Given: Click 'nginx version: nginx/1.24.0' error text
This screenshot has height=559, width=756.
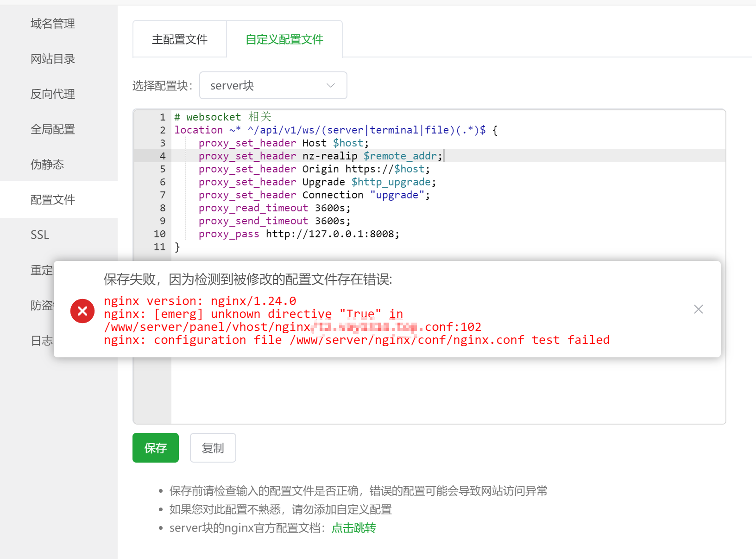Looking at the screenshot, I should [x=200, y=301].
